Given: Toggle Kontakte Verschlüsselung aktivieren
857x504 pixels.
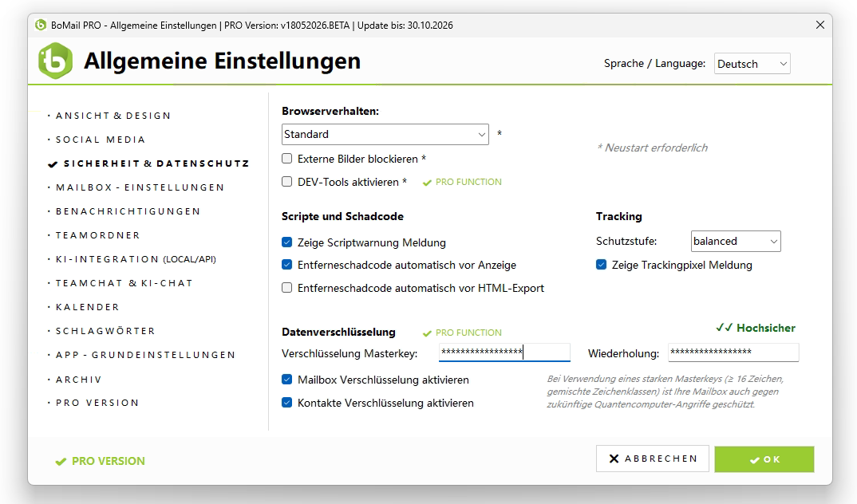Looking at the screenshot, I should [x=287, y=403].
